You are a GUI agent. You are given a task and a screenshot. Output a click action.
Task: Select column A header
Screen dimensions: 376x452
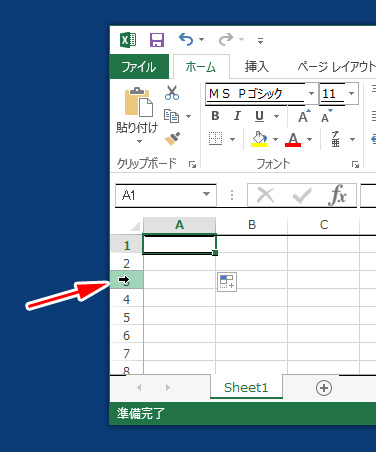point(180,225)
